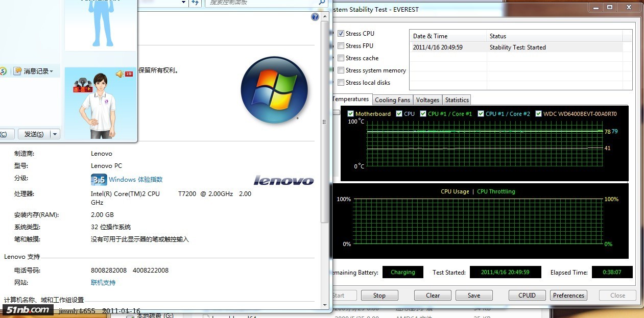Enable the Stress FPU checkbox
The image size is (644, 318).
click(x=341, y=46)
